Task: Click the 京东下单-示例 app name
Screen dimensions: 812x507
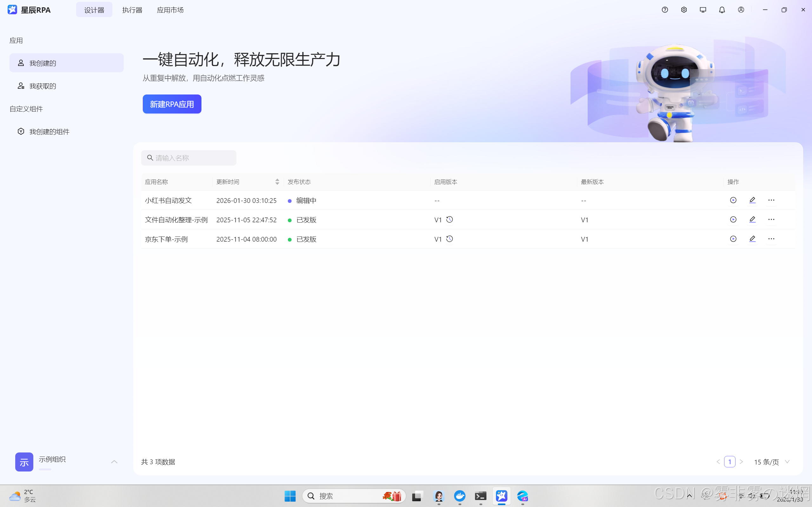Action: coord(166,239)
